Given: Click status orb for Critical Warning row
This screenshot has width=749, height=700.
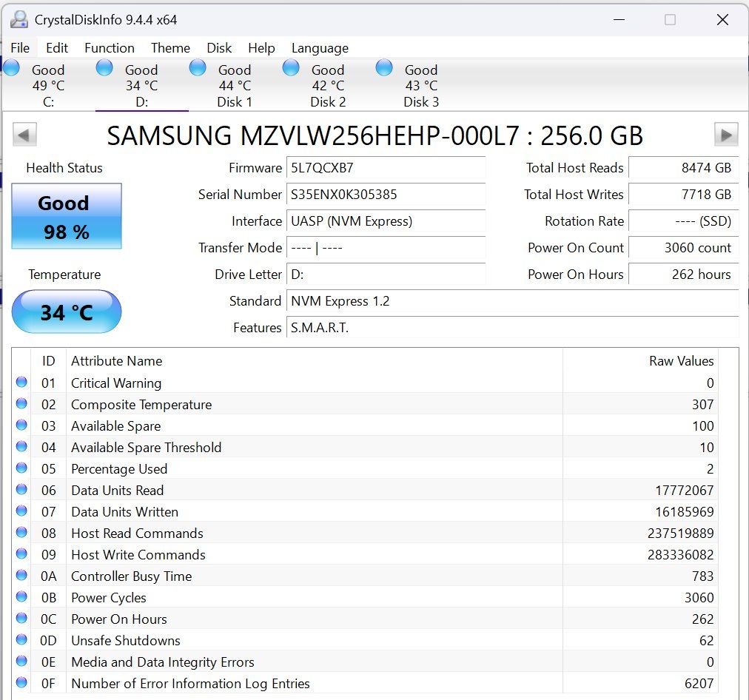Looking at the screenshot, I should [21, 382].
